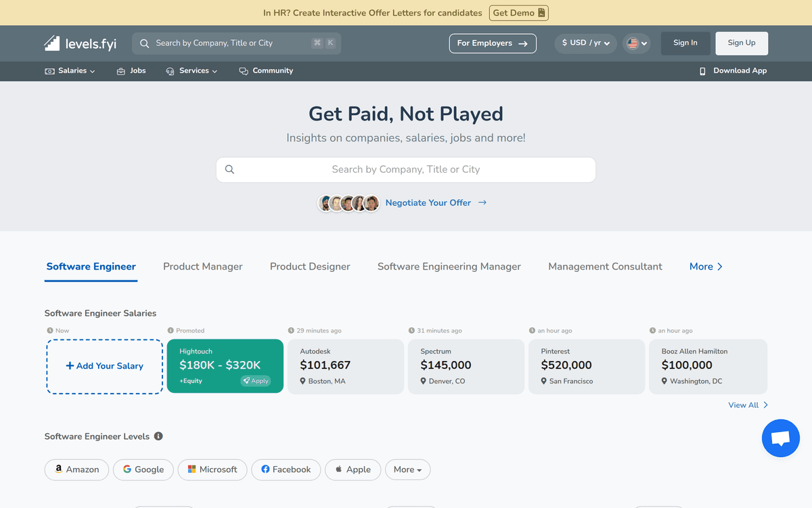Viewport: 812px width, 508px height.
Task: Click the magnifier icon in header search
Action: point(144,43)
